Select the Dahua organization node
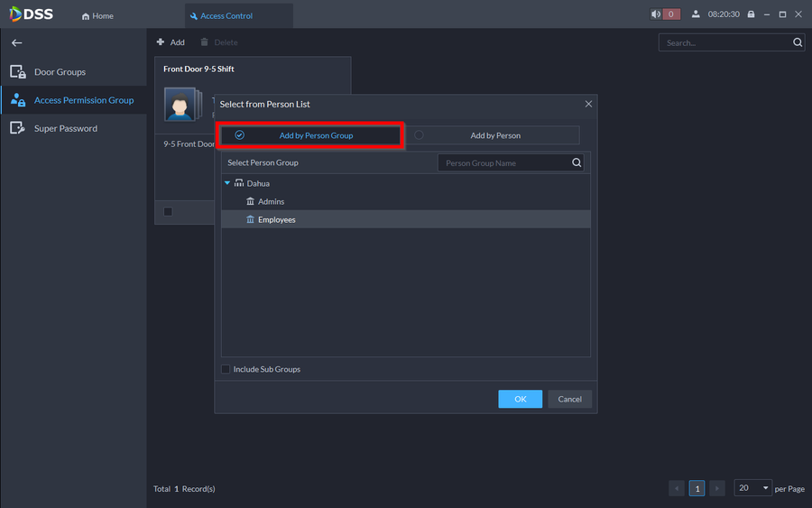This screenshot has width=812, height=508. pyautogui.click(x=258, y=183)
